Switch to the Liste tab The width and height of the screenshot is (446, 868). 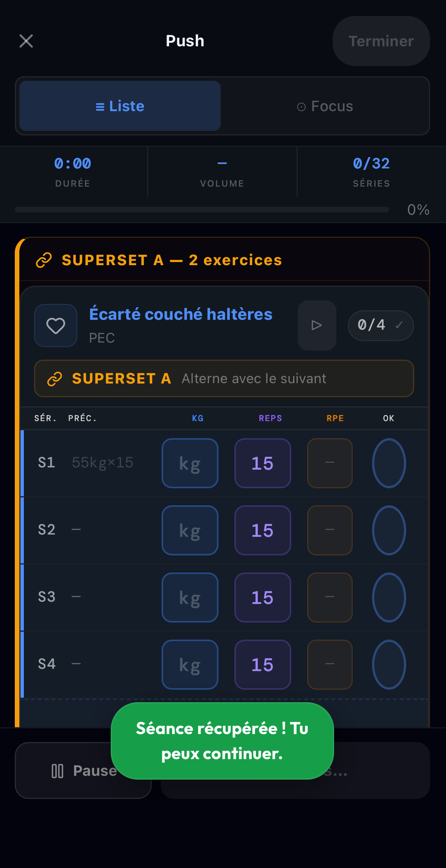tap(119, 106)
